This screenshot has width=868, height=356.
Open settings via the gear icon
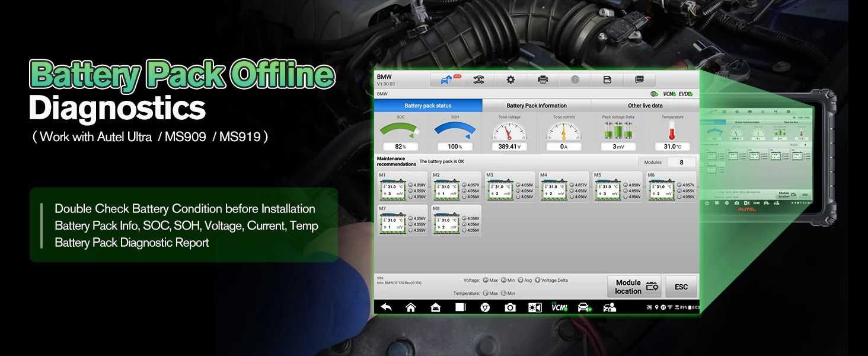point(510,80)
